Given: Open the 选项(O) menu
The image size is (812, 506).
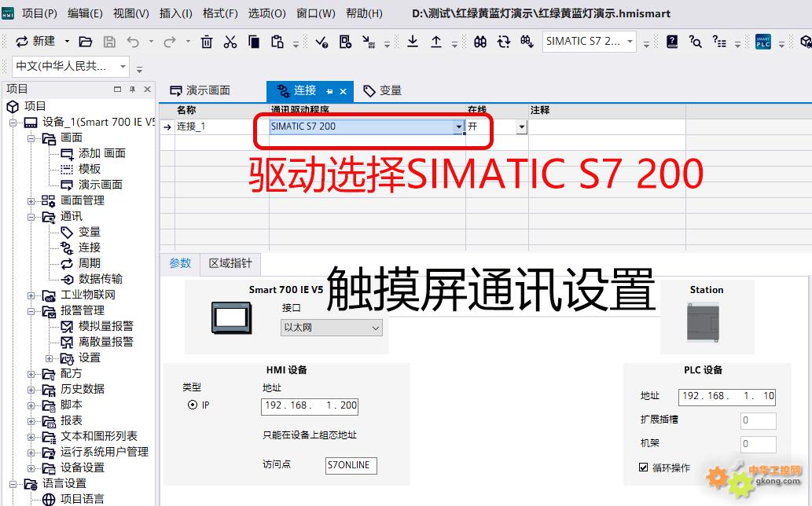Looking at the screenshot, I should tap(267, 13).
